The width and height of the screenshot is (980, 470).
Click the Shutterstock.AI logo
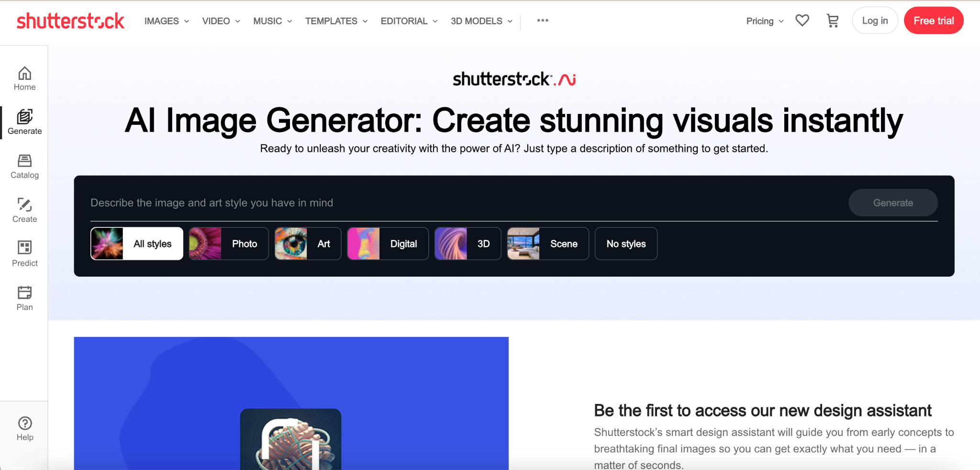pyautogui.click(x=514, y=79)
